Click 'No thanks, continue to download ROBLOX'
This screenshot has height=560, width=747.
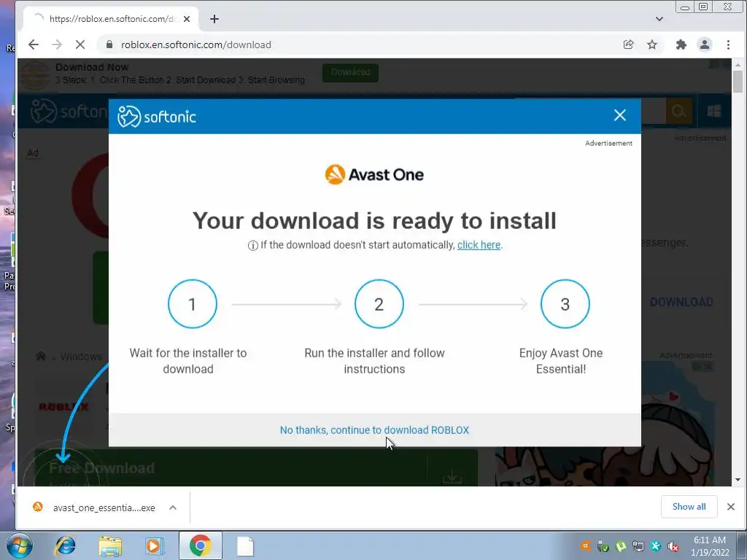click(374, 430)
